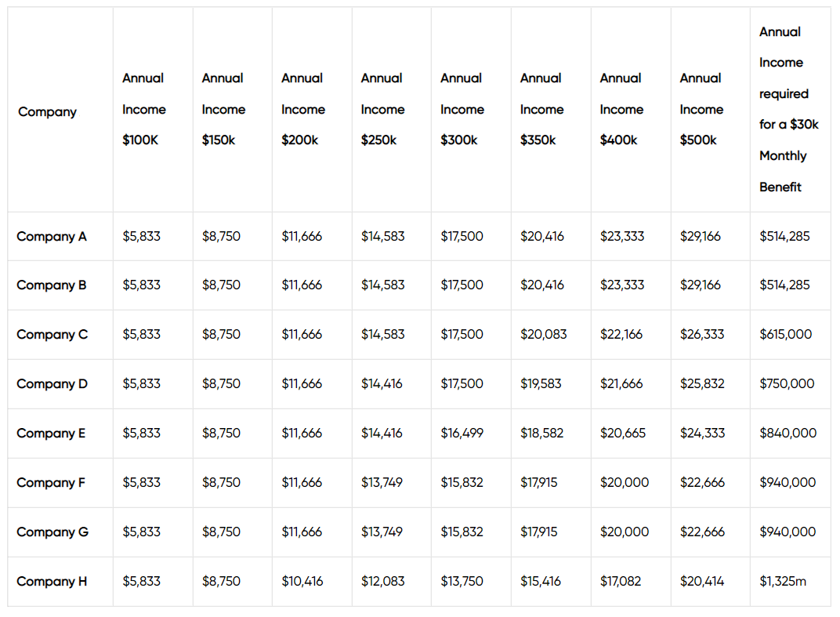
Task: Select Company C's $20,083 cell
Action: tap(543, 334)
